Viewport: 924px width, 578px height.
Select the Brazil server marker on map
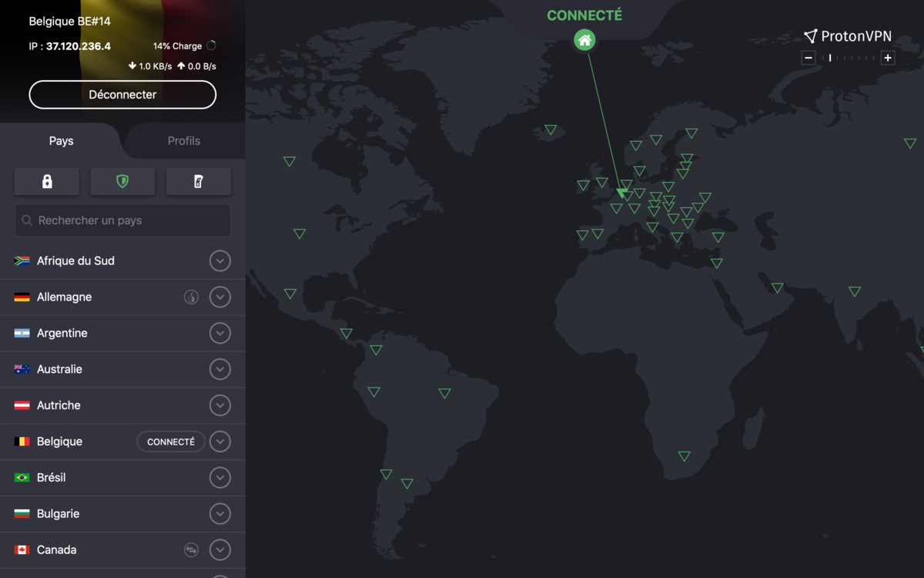(444, 393)
